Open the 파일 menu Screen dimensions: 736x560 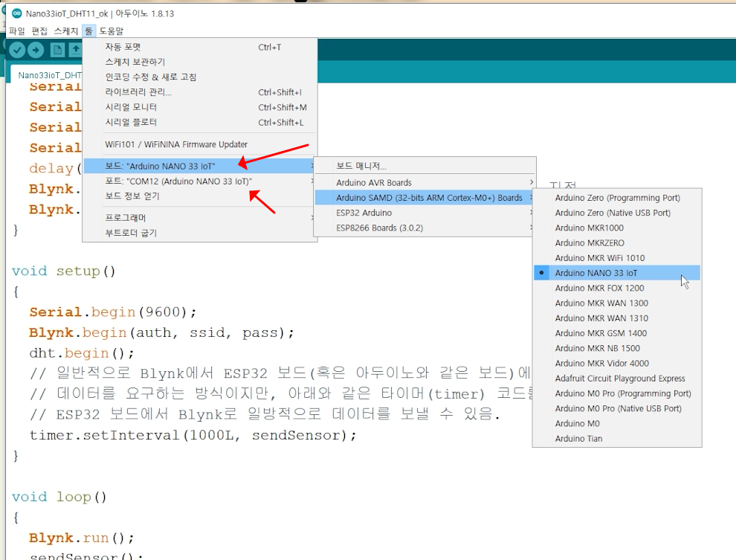[17, 31]
